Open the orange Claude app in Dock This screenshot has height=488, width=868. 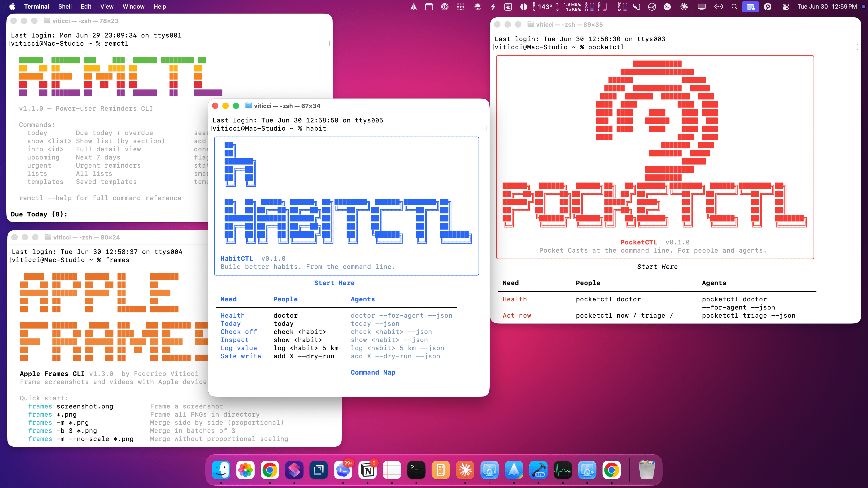click(465, 469)
